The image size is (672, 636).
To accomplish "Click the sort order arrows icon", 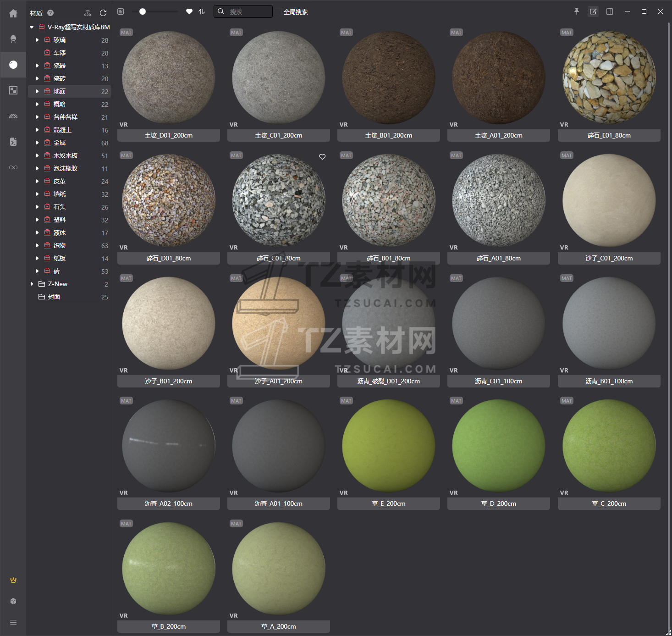I will (x=202, y=11).
